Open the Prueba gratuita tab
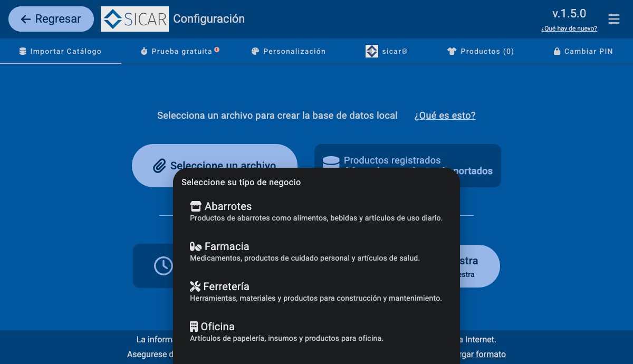This screenshot has width=633, height=364. (x=179, y=51)
